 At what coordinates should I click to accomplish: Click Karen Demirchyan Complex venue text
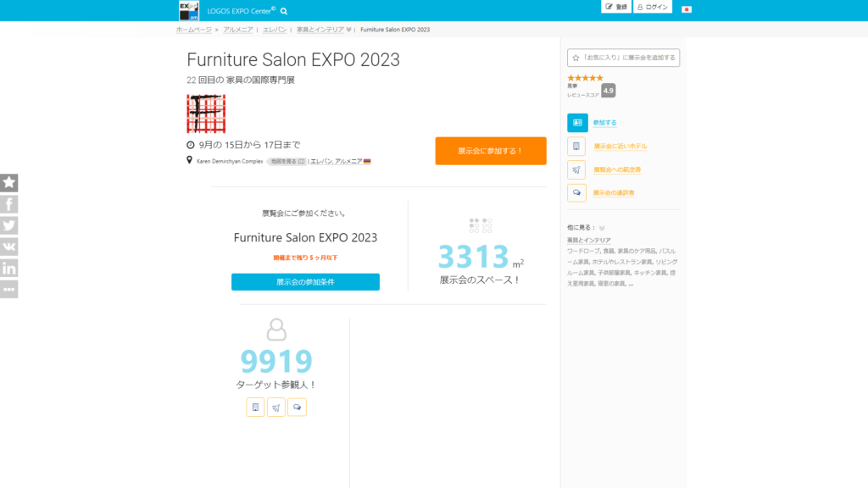point(230,162)
